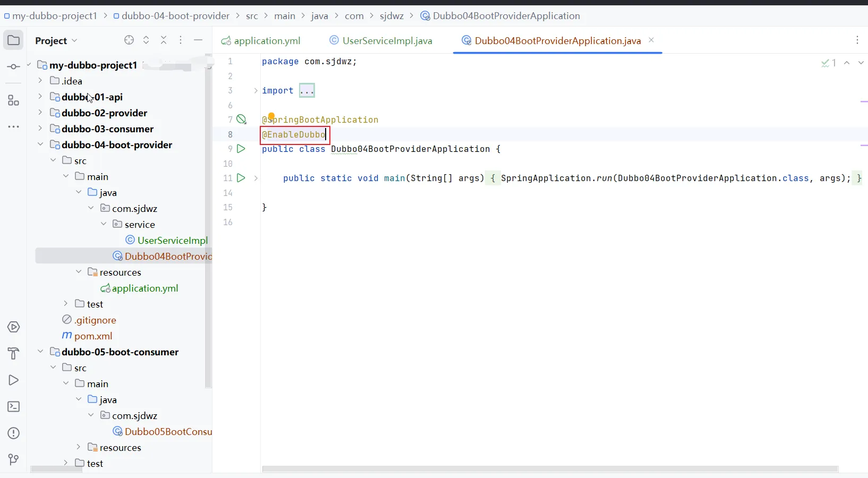Click the editor horizontal scrollbar
The image size is (868, 478).
point(550,469)
